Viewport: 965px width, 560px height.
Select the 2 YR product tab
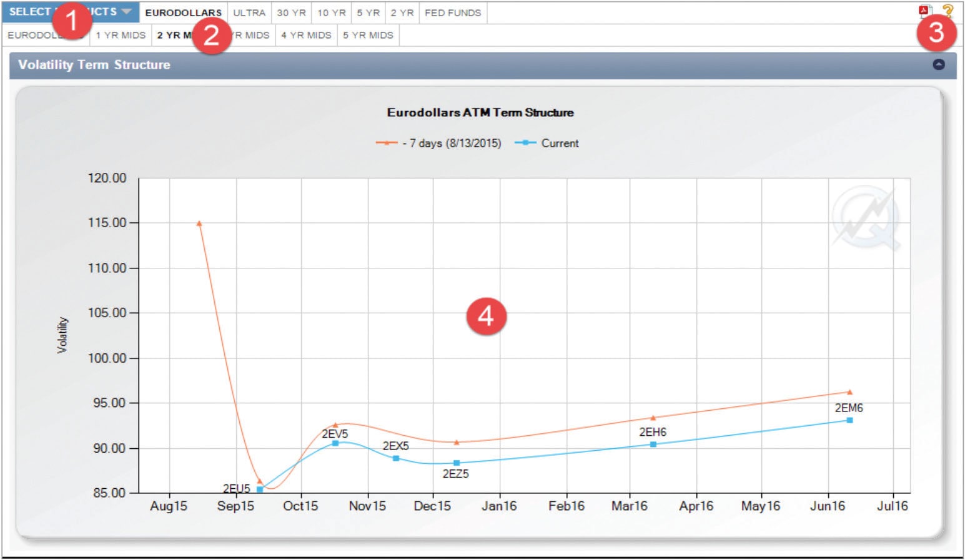[x=402, y=12]
